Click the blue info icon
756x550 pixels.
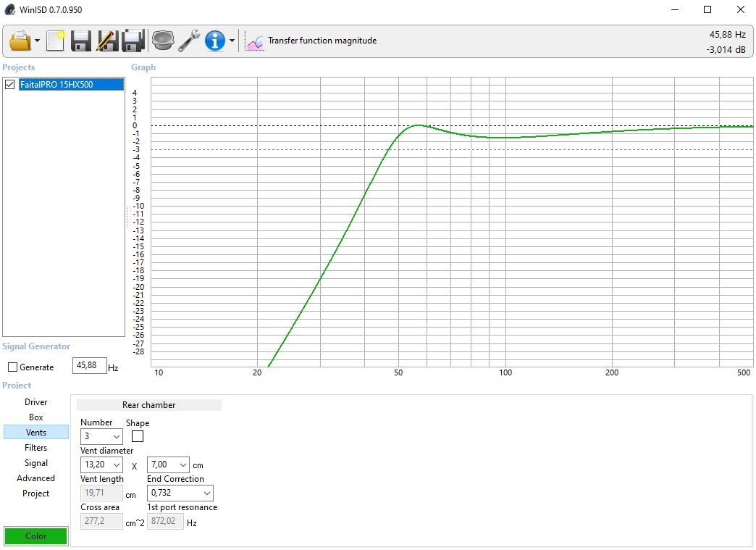click(215, 41)
